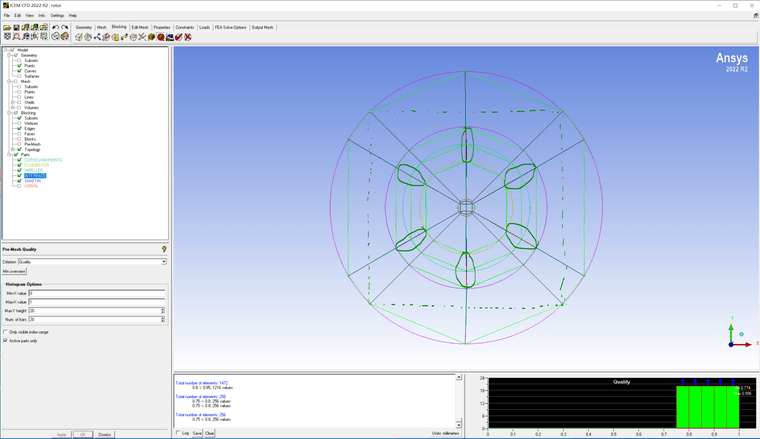Screen dimensions: 760x439
Task: Check Only visible index range option
Action: point(5,332)
